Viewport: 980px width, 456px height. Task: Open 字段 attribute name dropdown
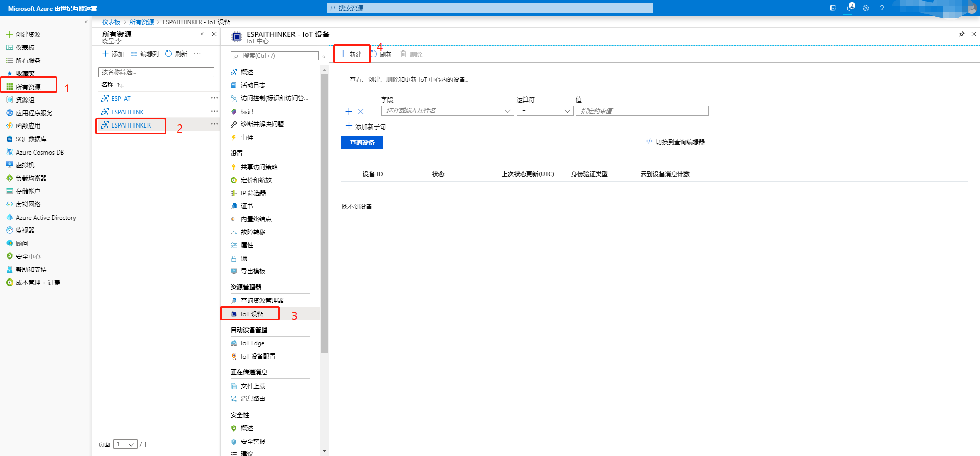(448, 111)
